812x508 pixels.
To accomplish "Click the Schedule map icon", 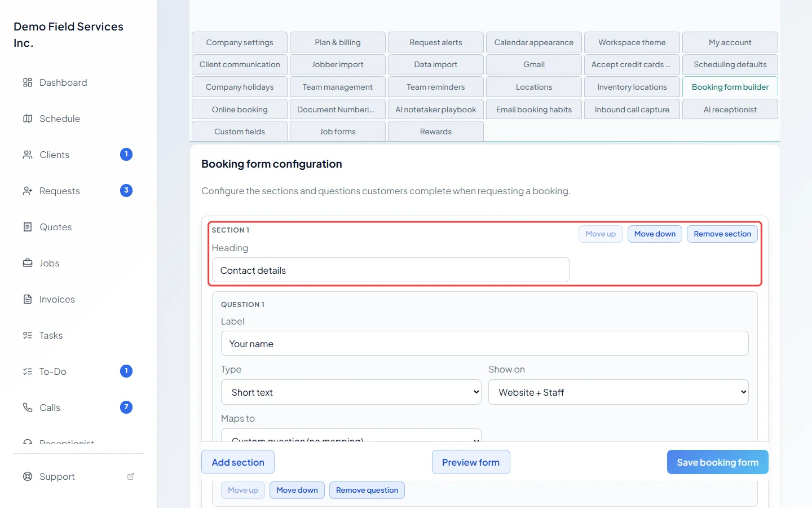I will pos(28,119).
